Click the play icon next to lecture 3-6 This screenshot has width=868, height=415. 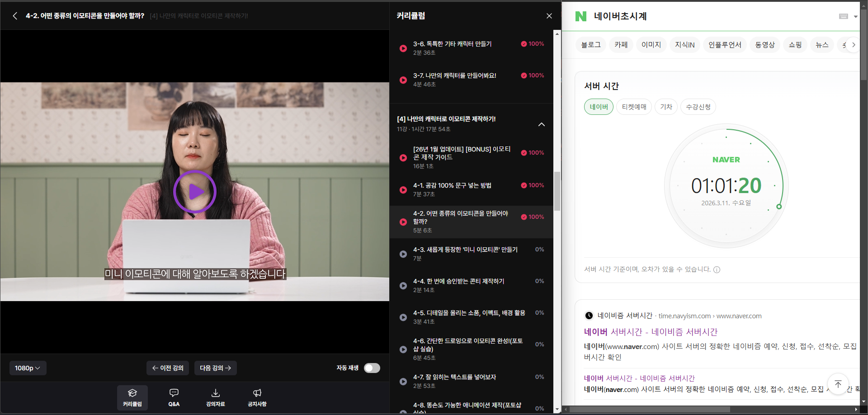click(x=403, y=48)
